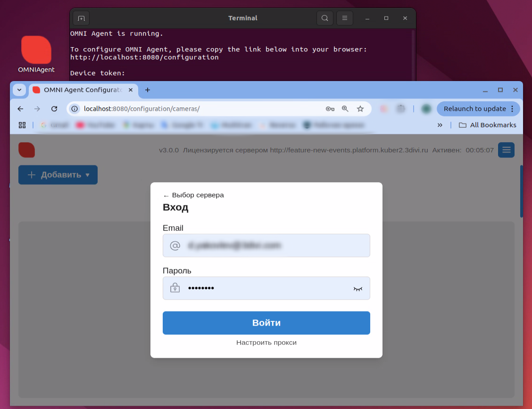Image resolution: width=532 pixels, height=409 pixels.
Task: Go back via Выбор сервера link
Action: point(193,195)
